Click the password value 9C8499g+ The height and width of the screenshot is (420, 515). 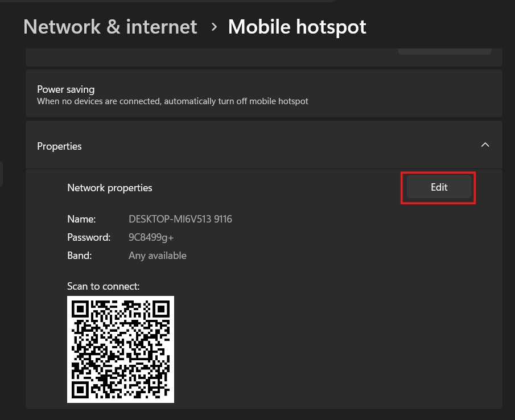(x=151, y=237)
